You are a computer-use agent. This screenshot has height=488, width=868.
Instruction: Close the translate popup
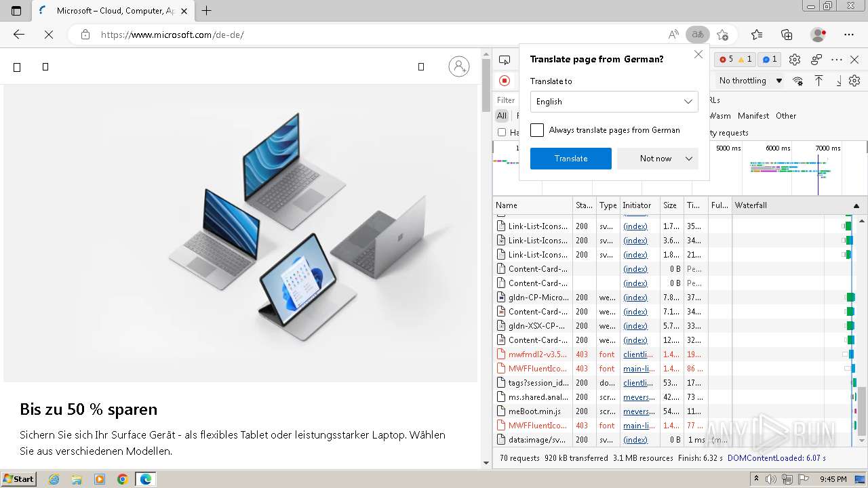tap(698, 54)
